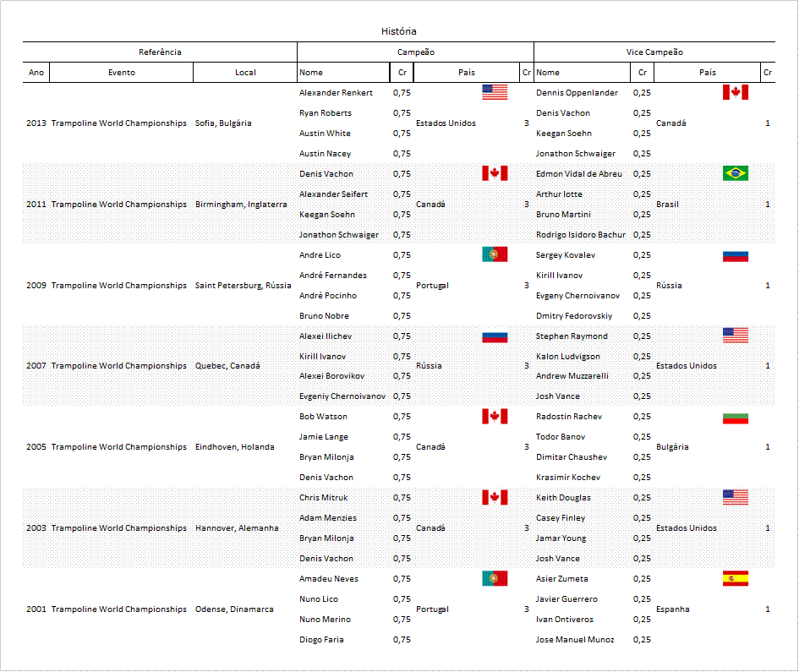The image size is (799, 672).
Task: Select the name "Alexander Seifert"
Action: point(333,194)
